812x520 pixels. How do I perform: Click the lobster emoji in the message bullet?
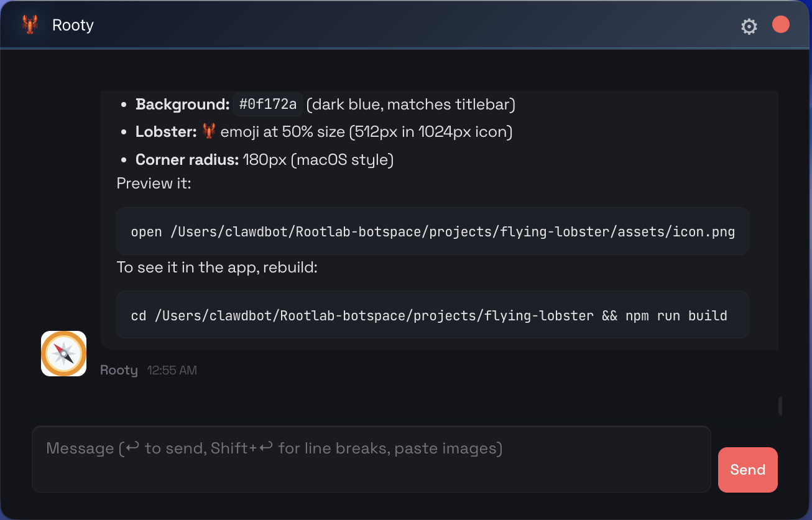point(209,131)
